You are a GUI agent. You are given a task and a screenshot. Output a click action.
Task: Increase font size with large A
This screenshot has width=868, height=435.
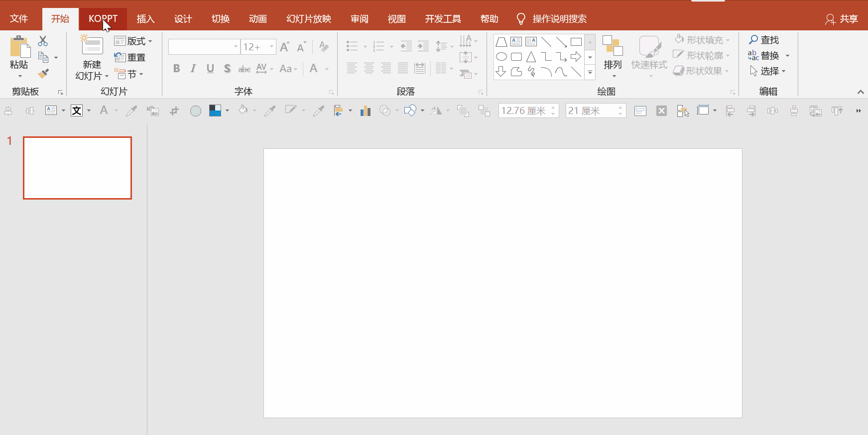coord(284,47)
